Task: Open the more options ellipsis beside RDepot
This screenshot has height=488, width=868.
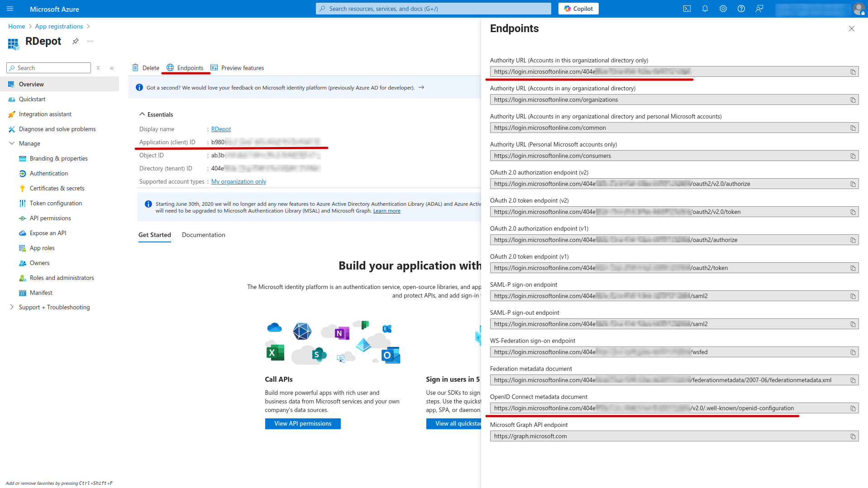Action: click(x=90, y=41)
